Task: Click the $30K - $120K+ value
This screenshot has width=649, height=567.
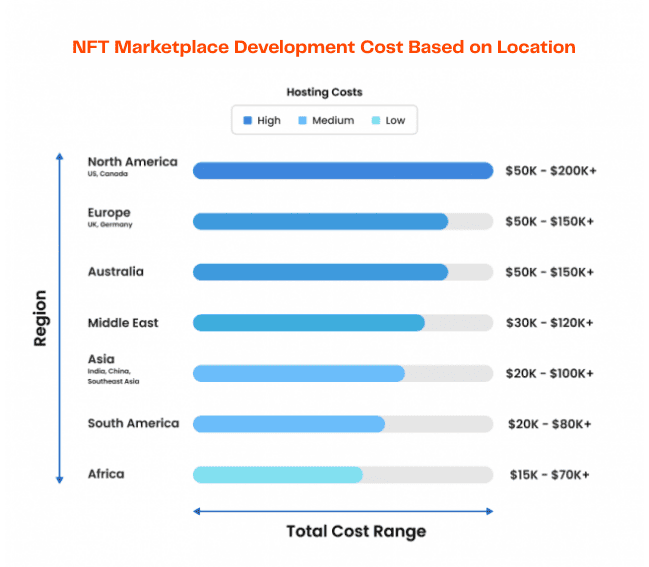Action: pos(550,323)
